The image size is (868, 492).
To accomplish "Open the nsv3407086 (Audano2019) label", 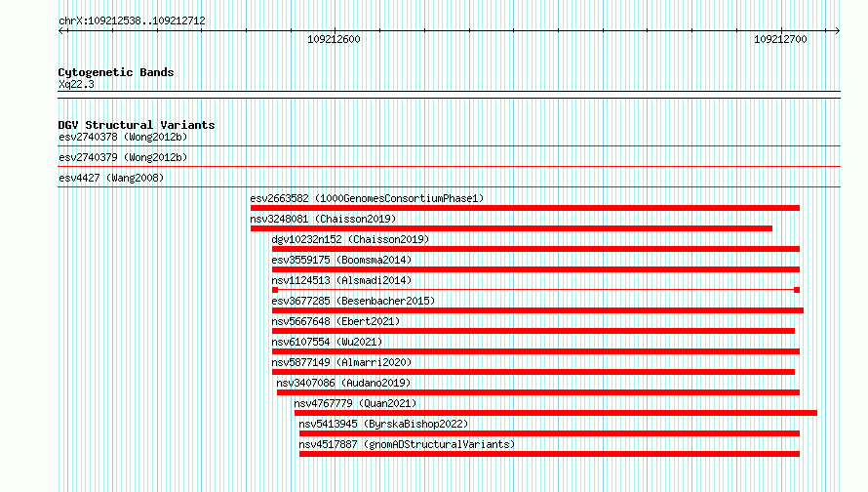I will coord(343,383).
